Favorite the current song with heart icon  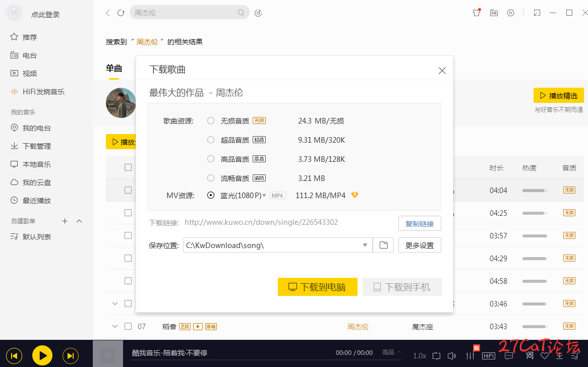[545, 356]
